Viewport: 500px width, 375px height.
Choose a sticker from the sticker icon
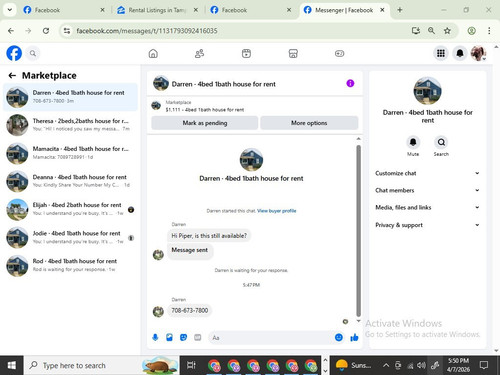click(x=183, y=338)
